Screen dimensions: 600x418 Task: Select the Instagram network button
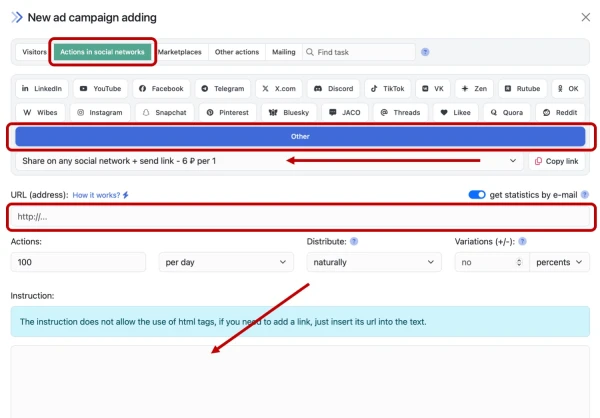point(100,113)
